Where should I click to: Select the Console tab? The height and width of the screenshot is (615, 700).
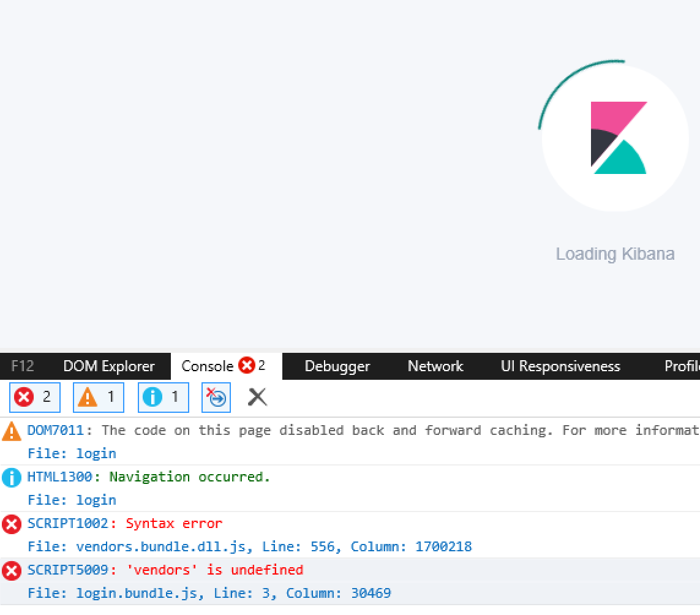click(227, 366)
